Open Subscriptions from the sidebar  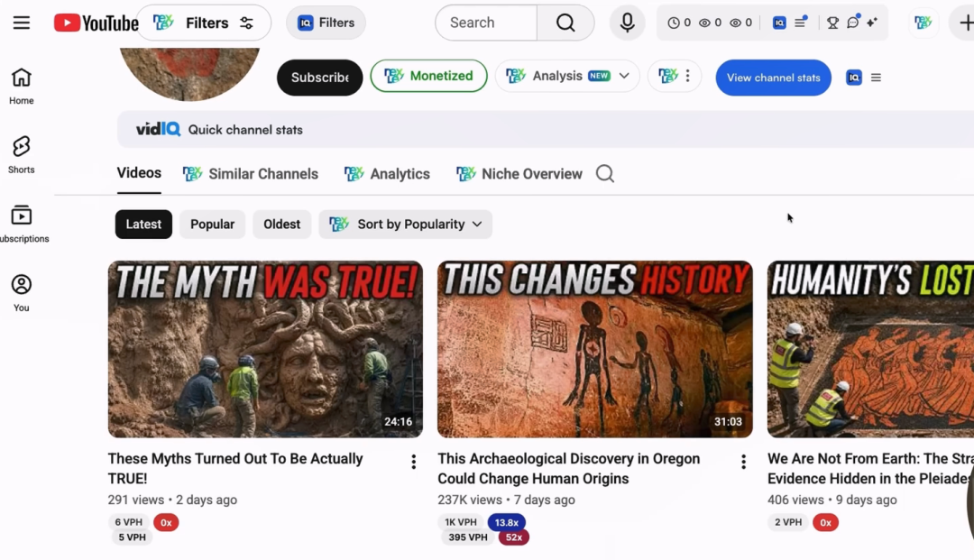(x=23, y=225)
